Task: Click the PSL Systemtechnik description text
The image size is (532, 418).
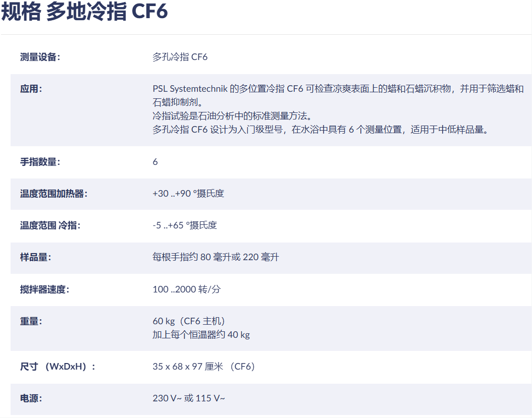Action: (338, 95)
